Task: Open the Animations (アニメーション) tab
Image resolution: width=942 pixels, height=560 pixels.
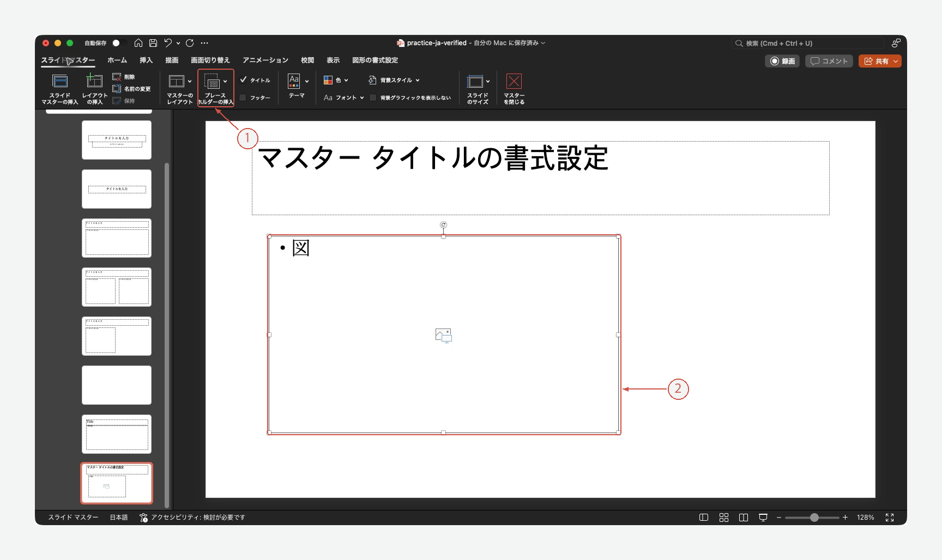Action: click(265, 60)
